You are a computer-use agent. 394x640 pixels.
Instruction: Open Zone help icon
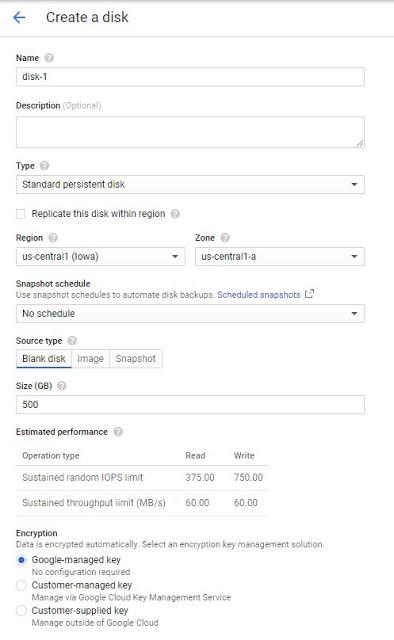[x=225, y=238]
